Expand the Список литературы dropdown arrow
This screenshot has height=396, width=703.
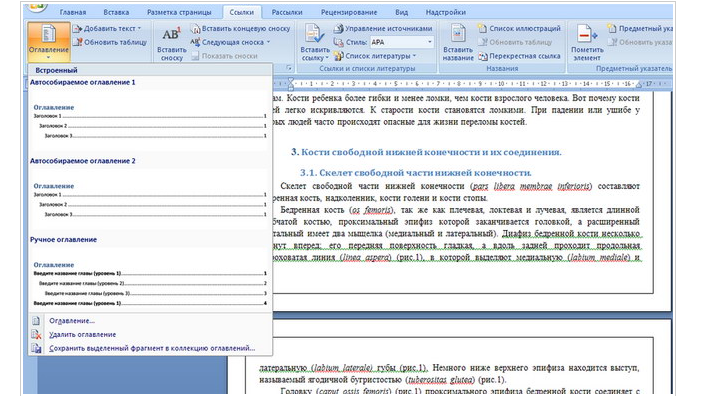click(x=414, y=56)
